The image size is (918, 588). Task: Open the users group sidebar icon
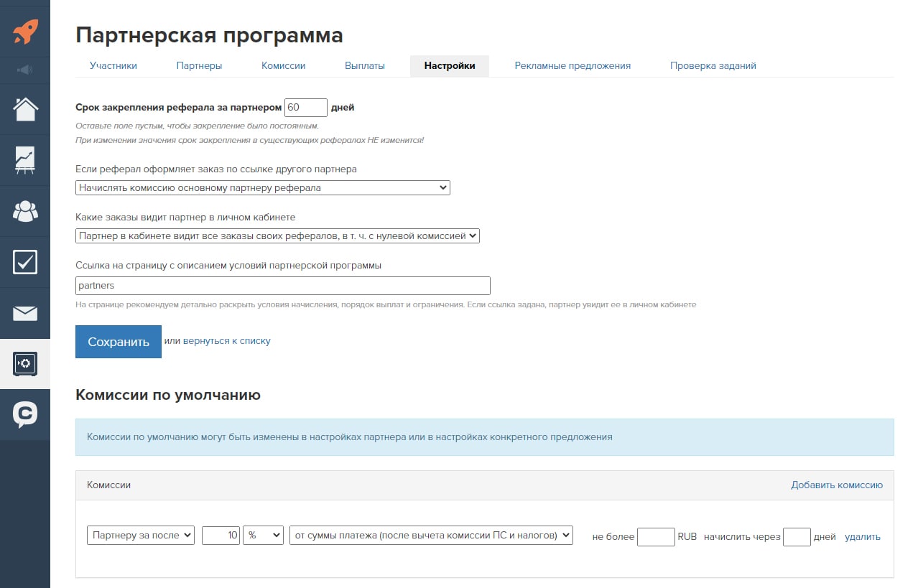(x=25, y=211)
